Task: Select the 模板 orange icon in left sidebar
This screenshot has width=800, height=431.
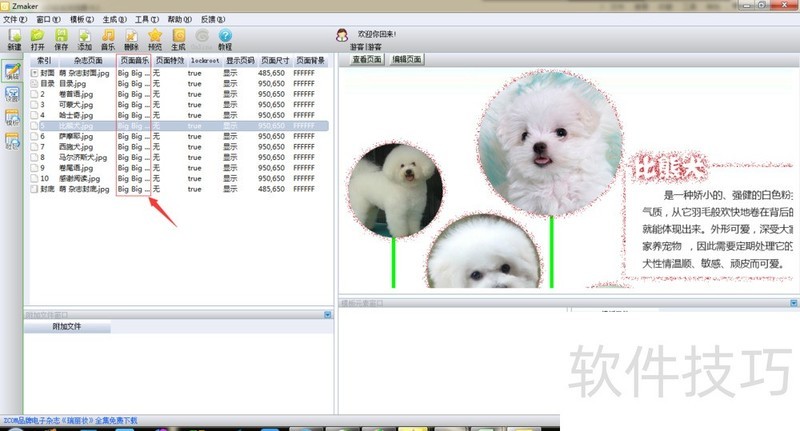Action: (x=12, y=118)
